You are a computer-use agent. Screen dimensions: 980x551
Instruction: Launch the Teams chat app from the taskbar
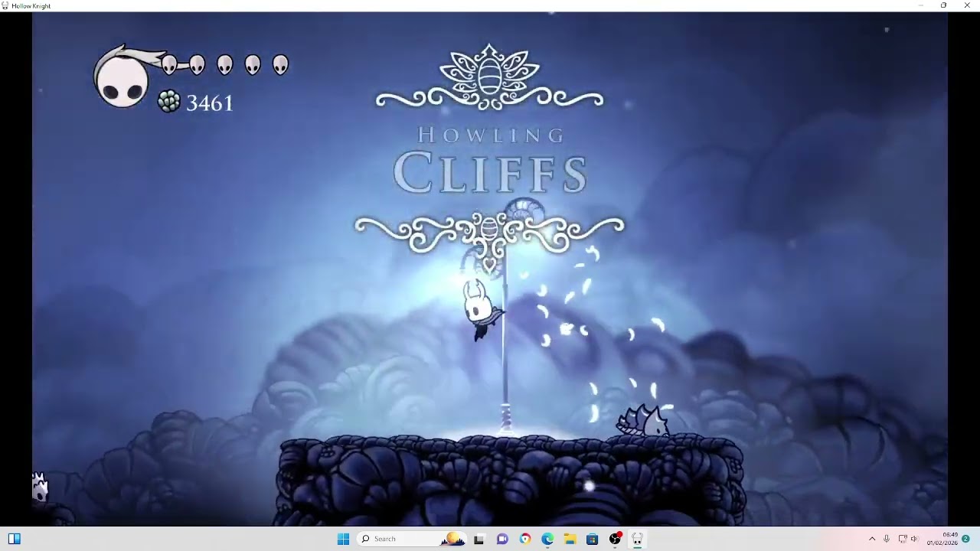[x=502, y=539]
